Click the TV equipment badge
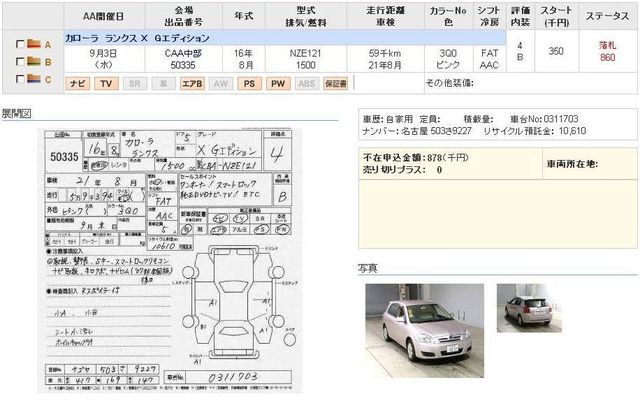The height and width of the screenshot is (401, 640). [x=106, y=84]
